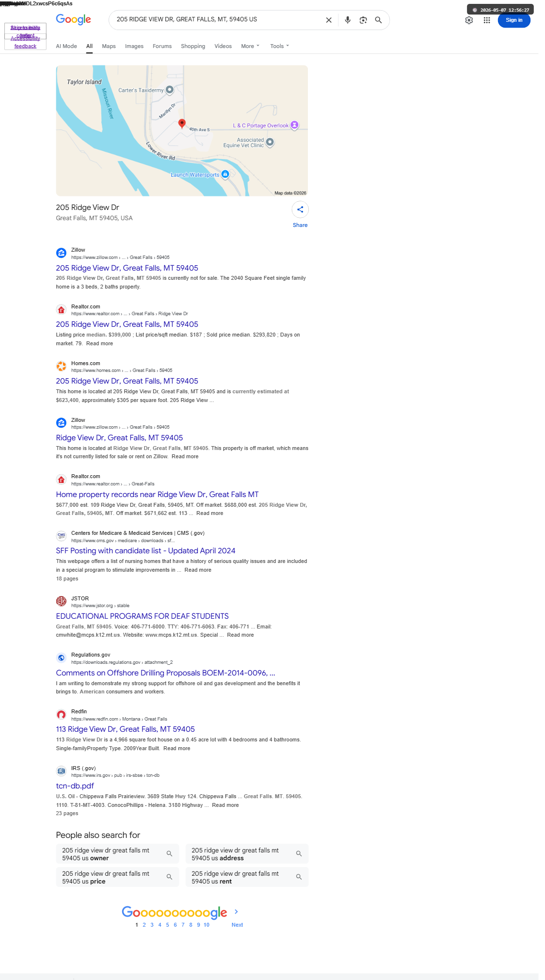Select the All results tab
The height and width of the screenshot is (980, 545).
point(89,47)
